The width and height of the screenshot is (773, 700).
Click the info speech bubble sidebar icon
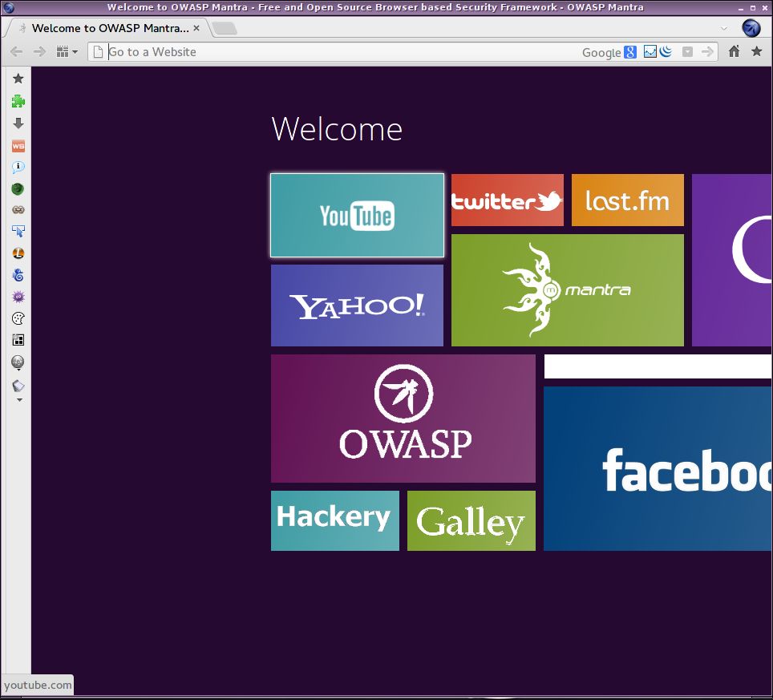[x=18, y=167]
